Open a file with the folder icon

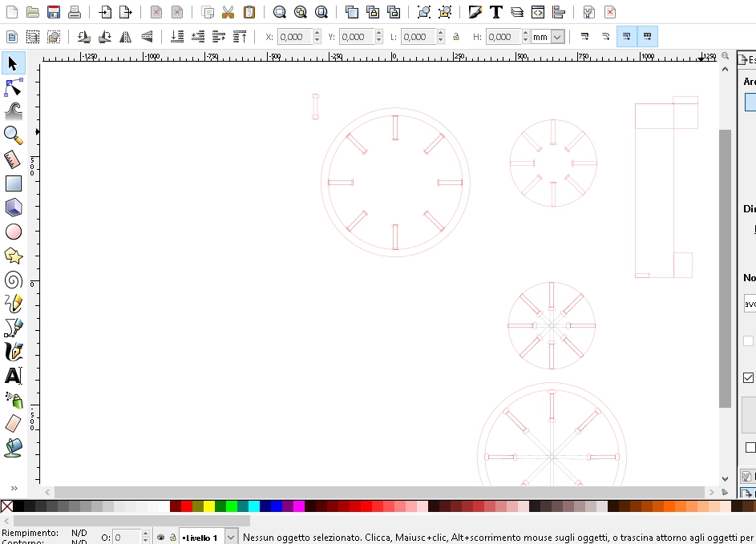pos(33,12)
